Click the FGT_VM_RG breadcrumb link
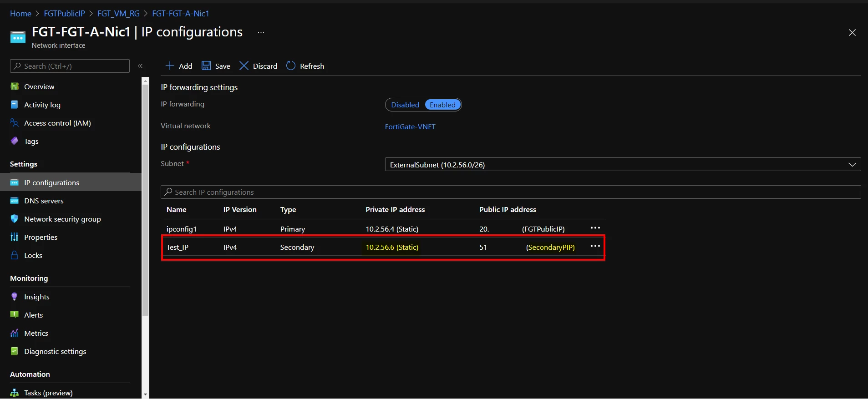The width and height of the screenshot is (868, 399). (x=118, y=14)
